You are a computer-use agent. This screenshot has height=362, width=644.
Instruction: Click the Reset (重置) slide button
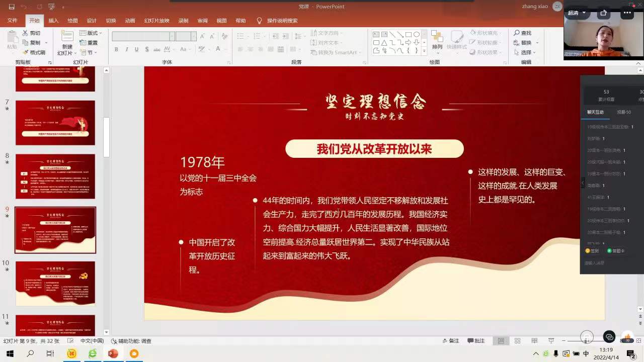[x=89, y=43]
